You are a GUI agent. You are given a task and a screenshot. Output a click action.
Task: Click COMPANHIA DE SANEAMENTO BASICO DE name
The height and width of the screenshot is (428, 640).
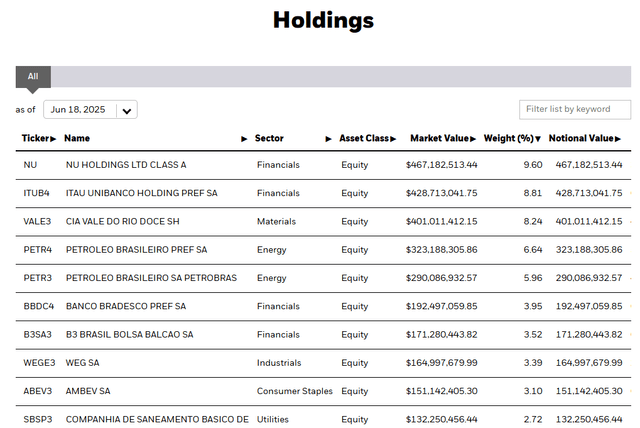coord(157,419)
